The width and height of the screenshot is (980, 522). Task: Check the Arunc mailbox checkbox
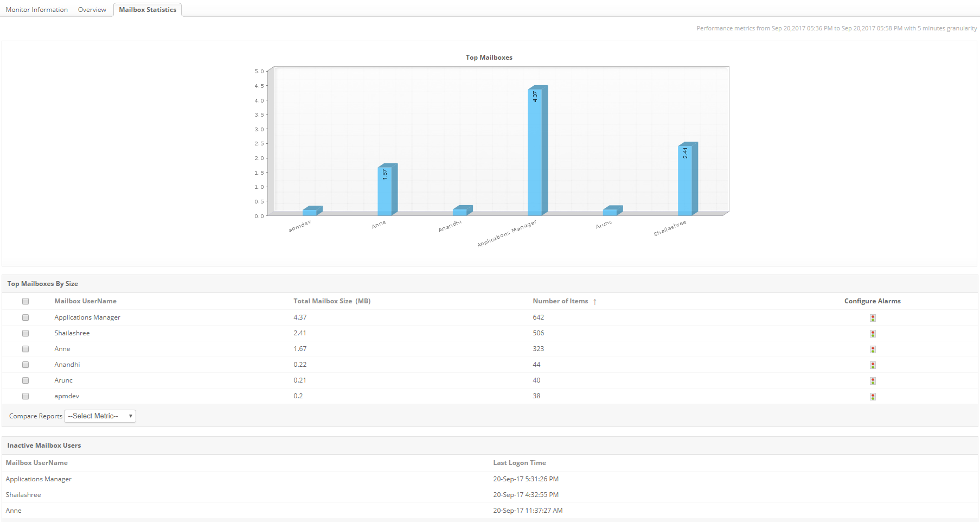[25, 380]
